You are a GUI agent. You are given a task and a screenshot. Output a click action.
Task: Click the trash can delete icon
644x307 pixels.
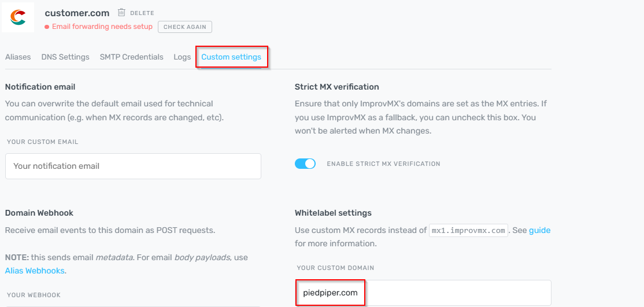coord(121,13)
